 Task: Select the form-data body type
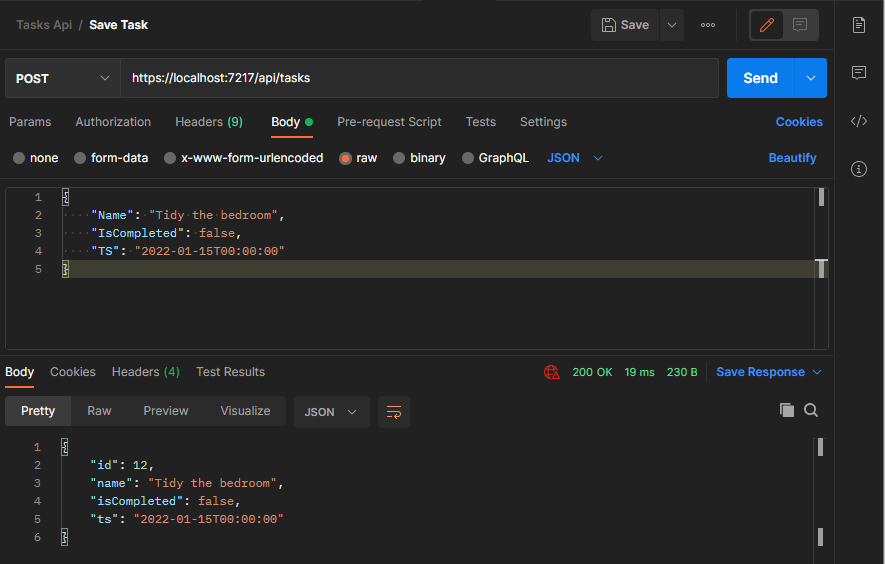pos(111,158)
